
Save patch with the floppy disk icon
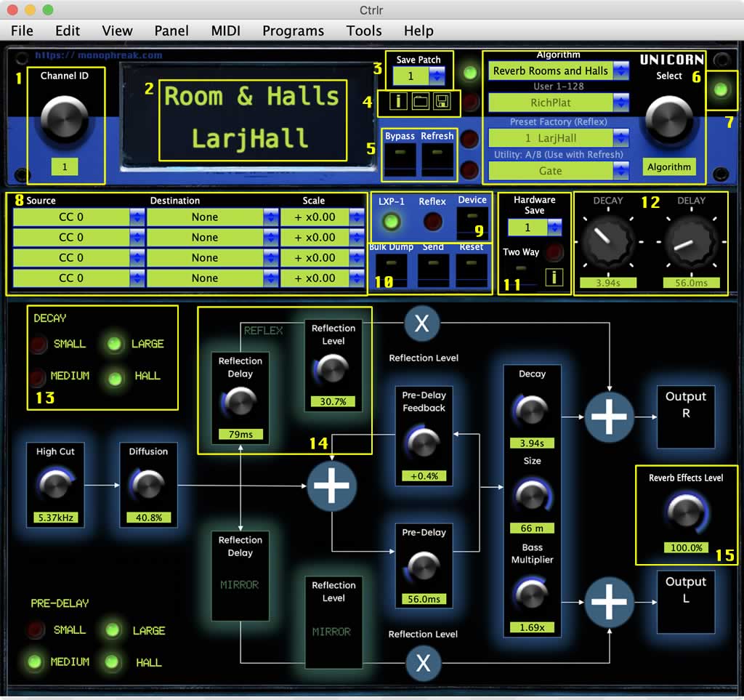tap(442, 102)
